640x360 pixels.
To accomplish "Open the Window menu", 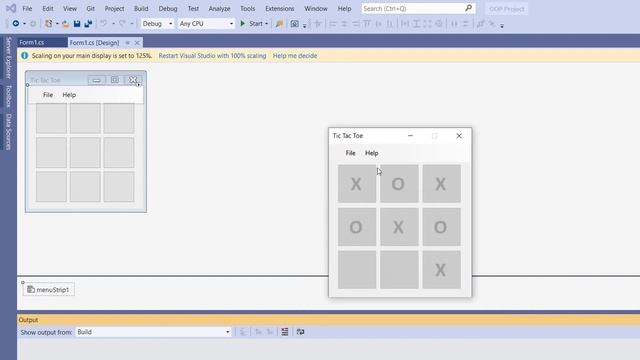I will [x=316, y=8].
